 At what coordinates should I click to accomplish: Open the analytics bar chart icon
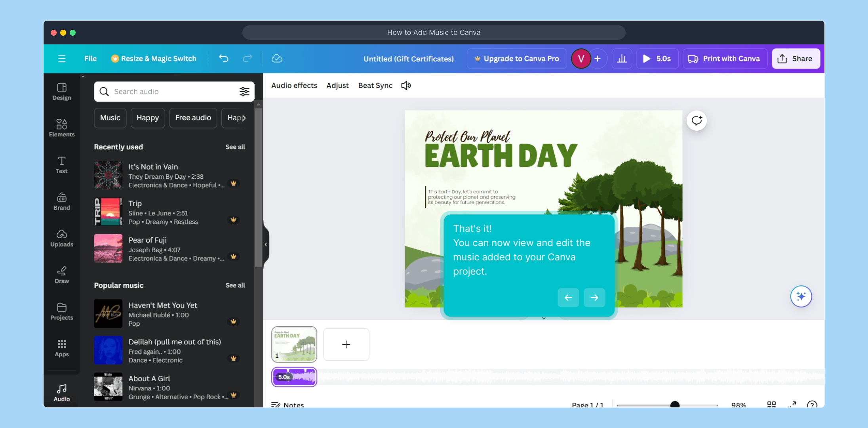(622, 59)
